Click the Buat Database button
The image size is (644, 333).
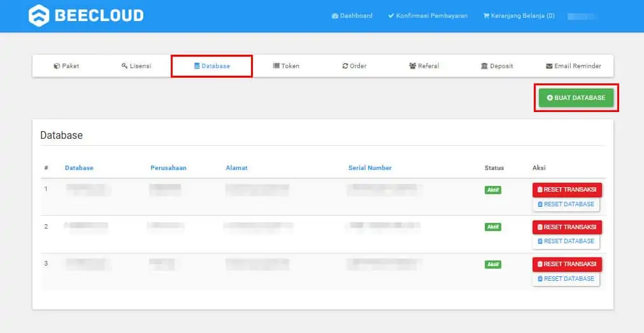tap(576, 97)
